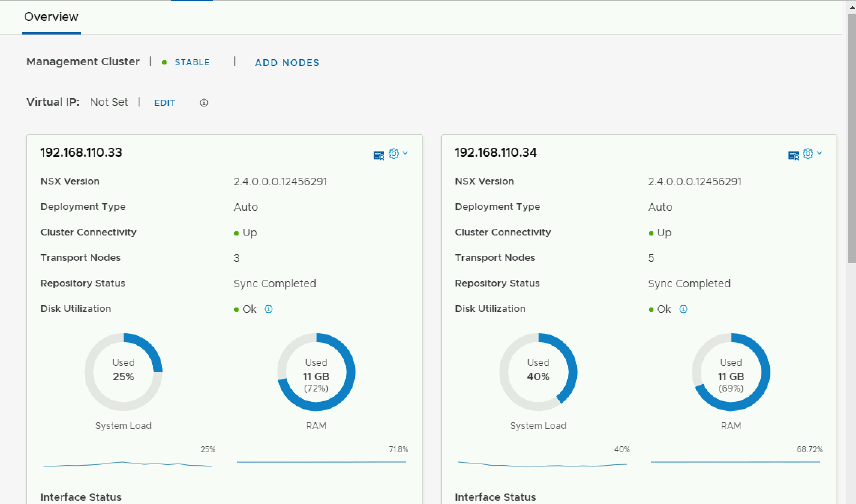
Task: Click RAM 11 GB (69%) donut chart
Action: [731, 372]
